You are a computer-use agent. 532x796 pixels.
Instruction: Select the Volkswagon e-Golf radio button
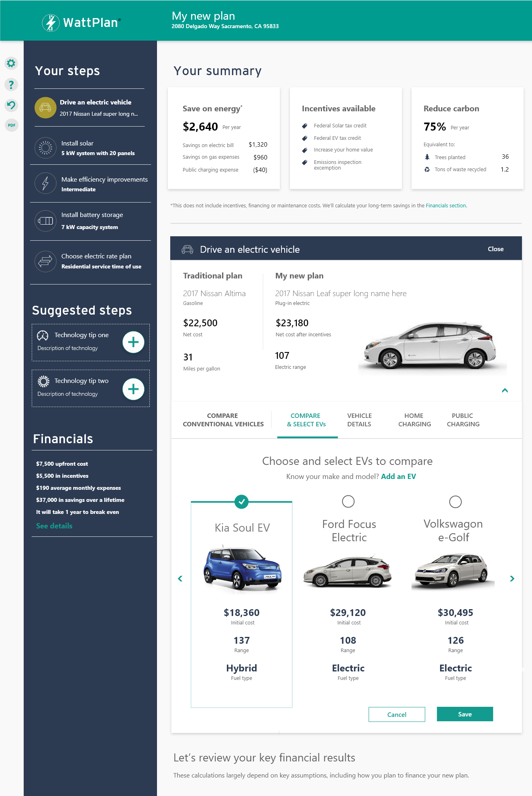[455, 501]
